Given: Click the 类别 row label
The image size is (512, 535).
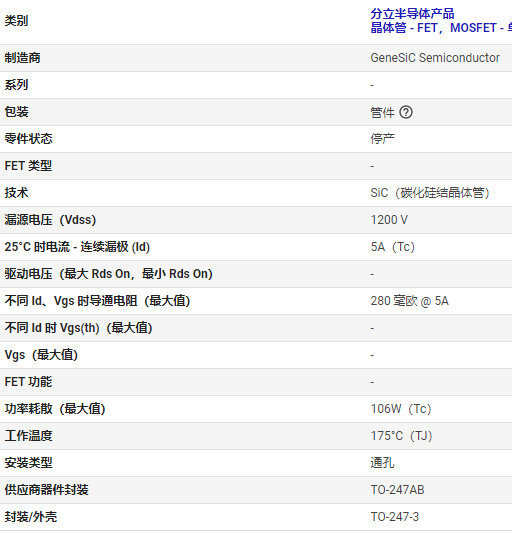Looking at the screenshot, I should [16, 21].
